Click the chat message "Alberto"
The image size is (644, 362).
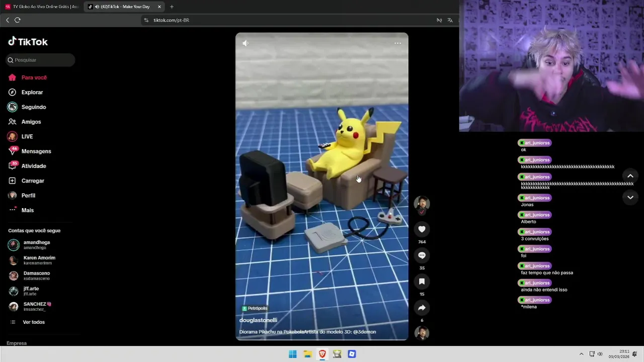coord(528,222)
